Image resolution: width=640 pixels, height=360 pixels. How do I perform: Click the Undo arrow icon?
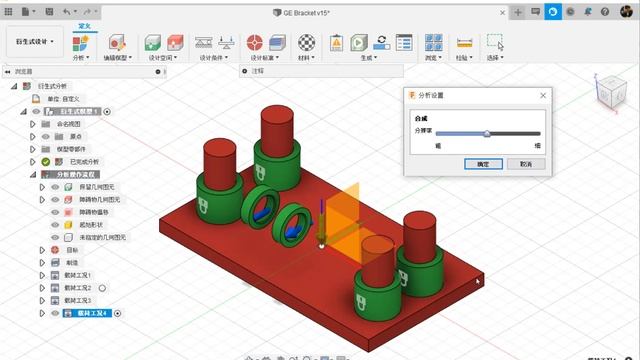tap(67, 12)
